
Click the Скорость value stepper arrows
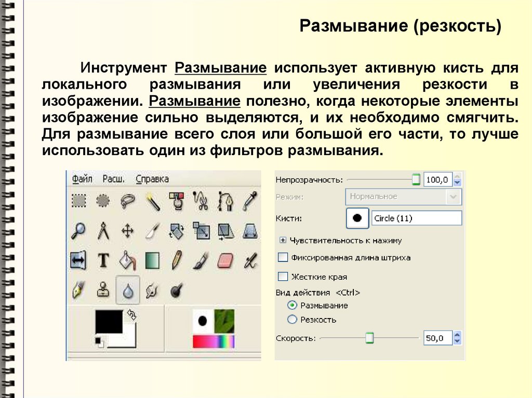pyautogui.click(x=457, y=338)
